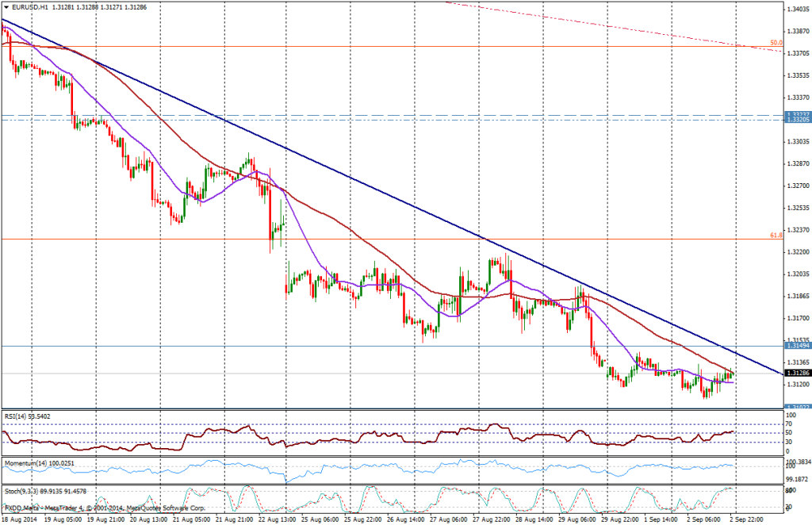Screen dimensions: 812x525
Task: Open the dropdown arrow beside EURUSD,H1
Action: (6, 6)
